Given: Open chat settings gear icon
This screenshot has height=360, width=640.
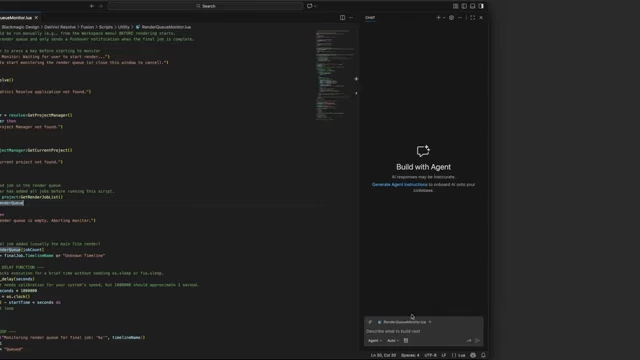Looking at the screenshot, I should click(x=451, y=18).
